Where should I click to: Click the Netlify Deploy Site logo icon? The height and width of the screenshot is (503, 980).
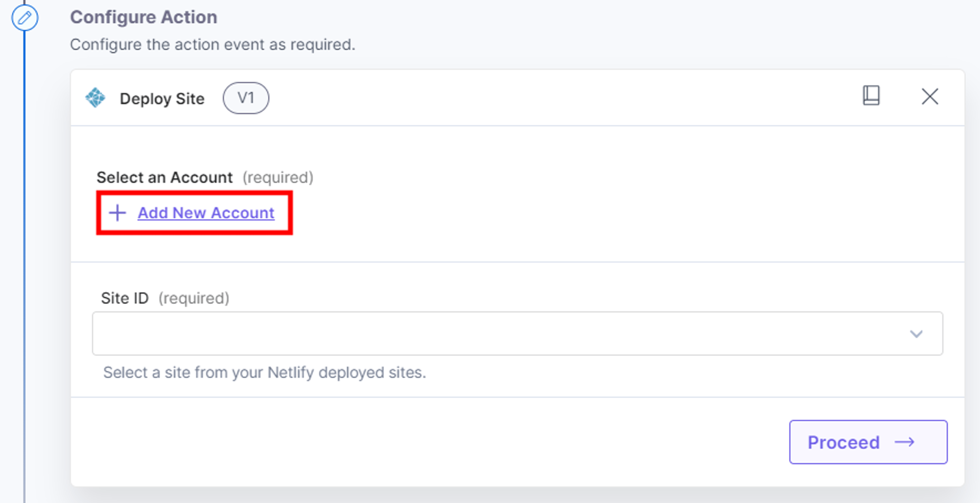[x=95, y=98]
